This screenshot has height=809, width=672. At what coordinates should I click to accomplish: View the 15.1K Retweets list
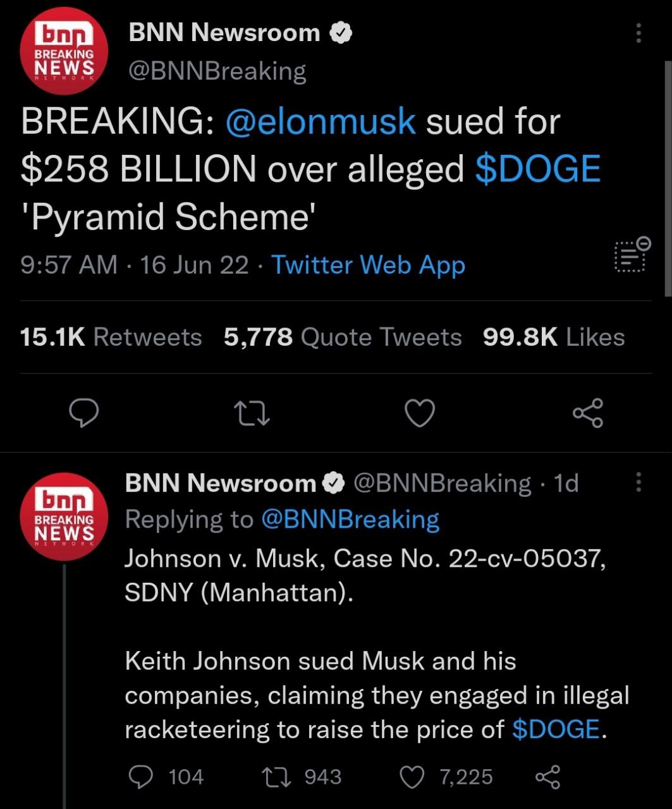111,337
